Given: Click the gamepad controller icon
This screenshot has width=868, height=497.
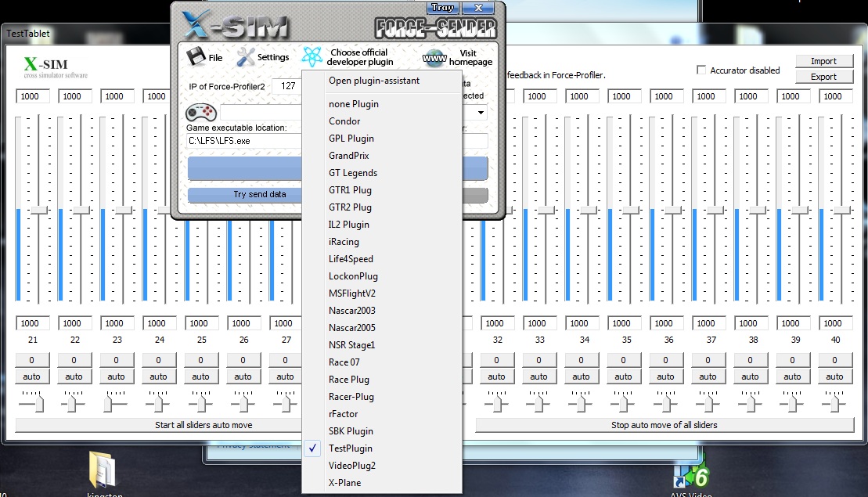Looking at the screenshot, I should [x=201, y=112].
